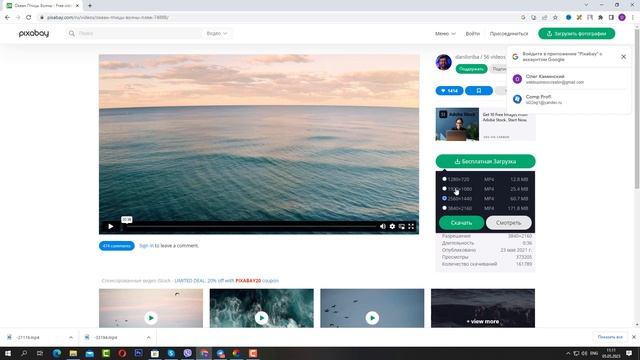Close the Google sign-in popup
Image resolution: width=640 pixels, height=360 pixels.
(x=623, y=57)
